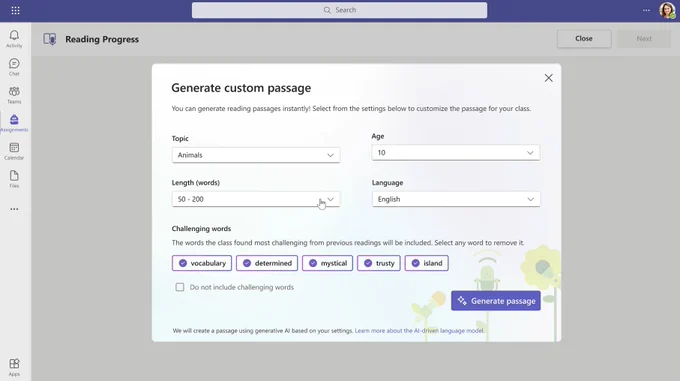Click the Close button in header
680x381 pixels.
tap(584, 39)
